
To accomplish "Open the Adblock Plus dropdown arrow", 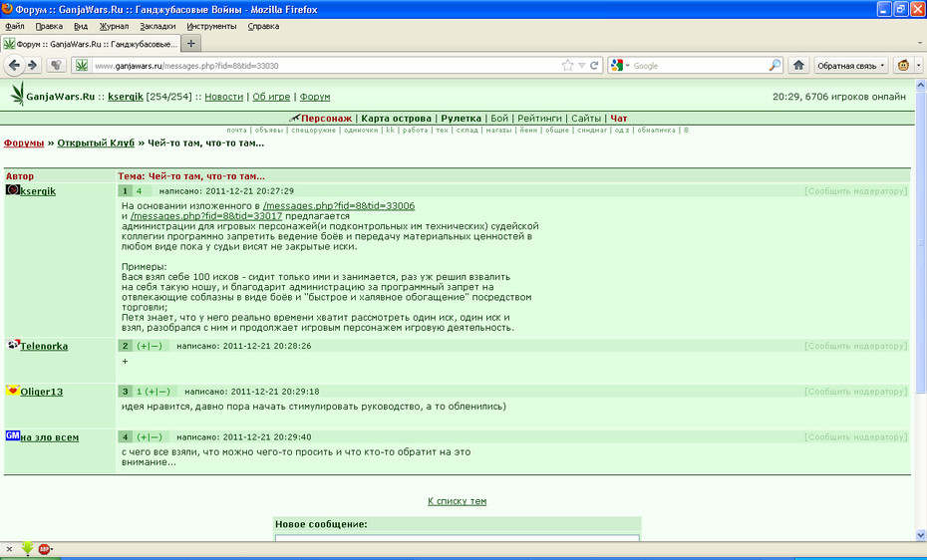I will tap(53, 549).
